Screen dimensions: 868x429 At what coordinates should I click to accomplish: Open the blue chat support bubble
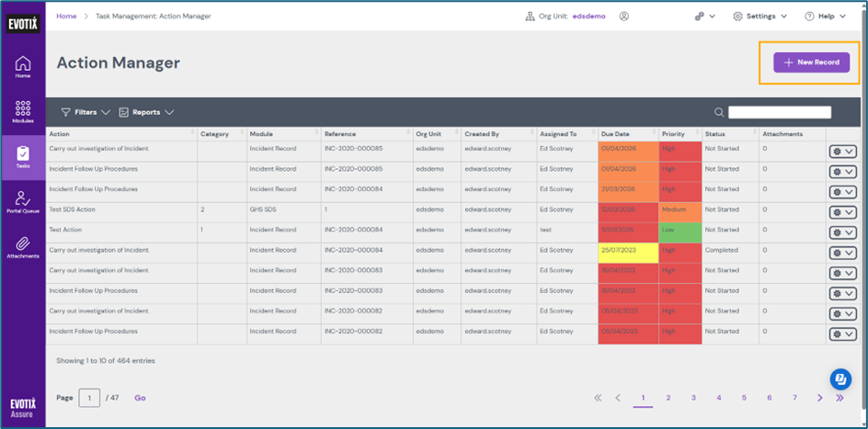(x=839, y=378)
